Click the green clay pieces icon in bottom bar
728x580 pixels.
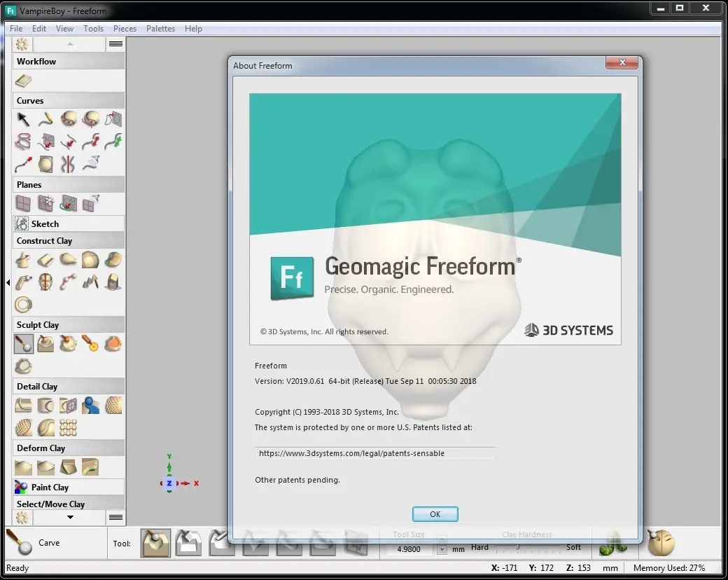coord(613,544)
